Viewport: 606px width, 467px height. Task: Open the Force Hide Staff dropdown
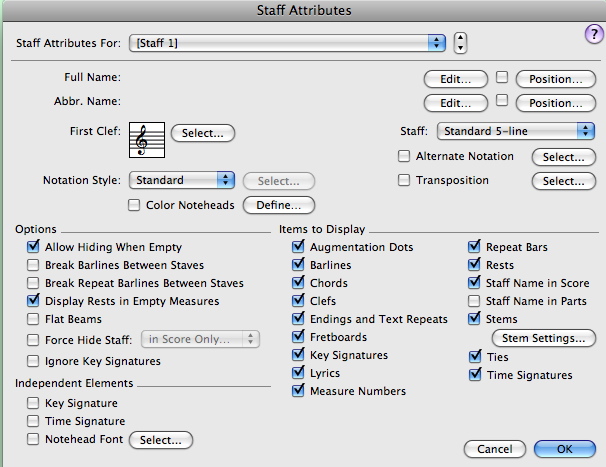click(x=203, y=340)
